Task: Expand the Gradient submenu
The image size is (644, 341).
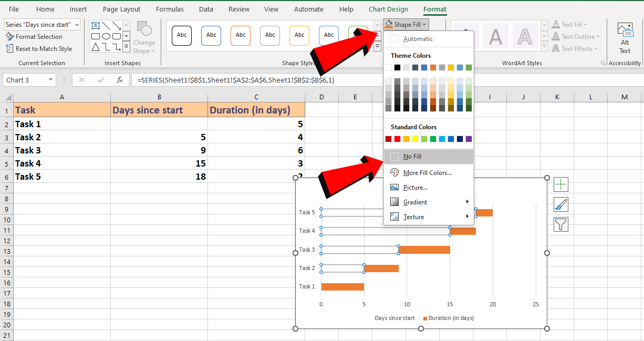Action: click(x=415, y=202)
